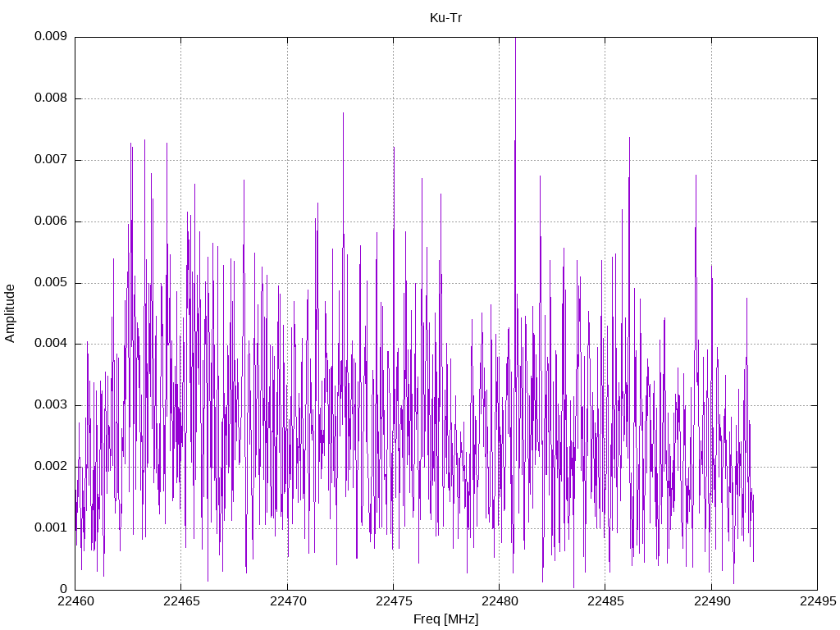840x630 pixels.
Task: Click the x-axis tick 22485
Action: pos(606,601)
